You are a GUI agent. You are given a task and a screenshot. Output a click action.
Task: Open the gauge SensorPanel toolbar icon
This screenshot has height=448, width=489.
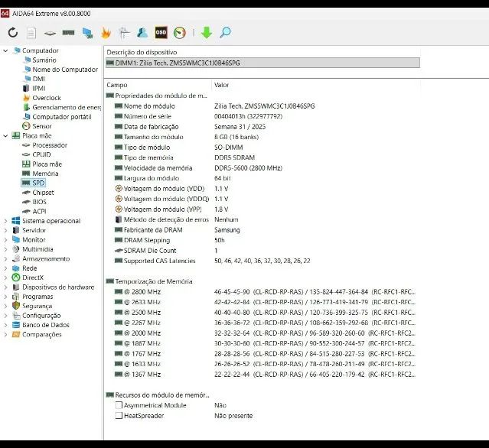pyautogui.click(x=180, y=32)
